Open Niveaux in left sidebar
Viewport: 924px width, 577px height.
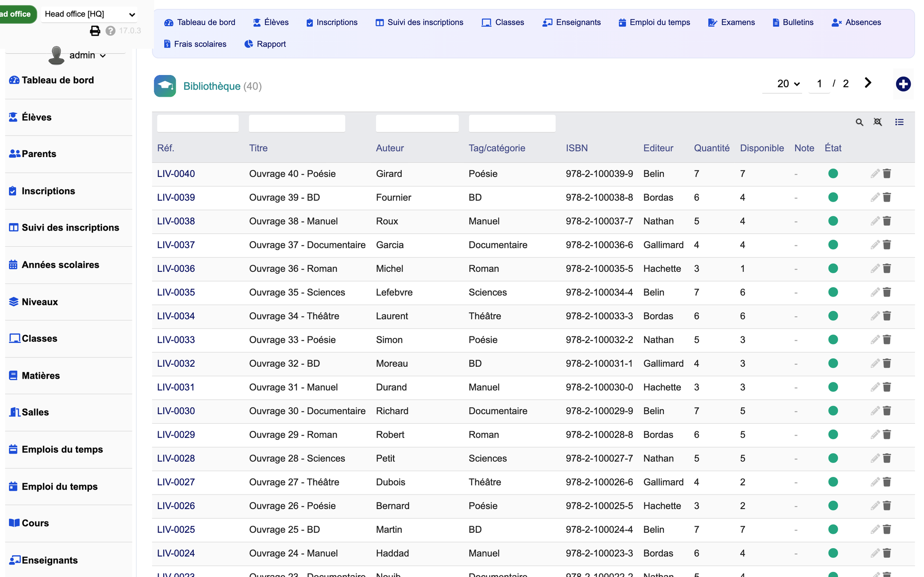click(x=34, y=302)
